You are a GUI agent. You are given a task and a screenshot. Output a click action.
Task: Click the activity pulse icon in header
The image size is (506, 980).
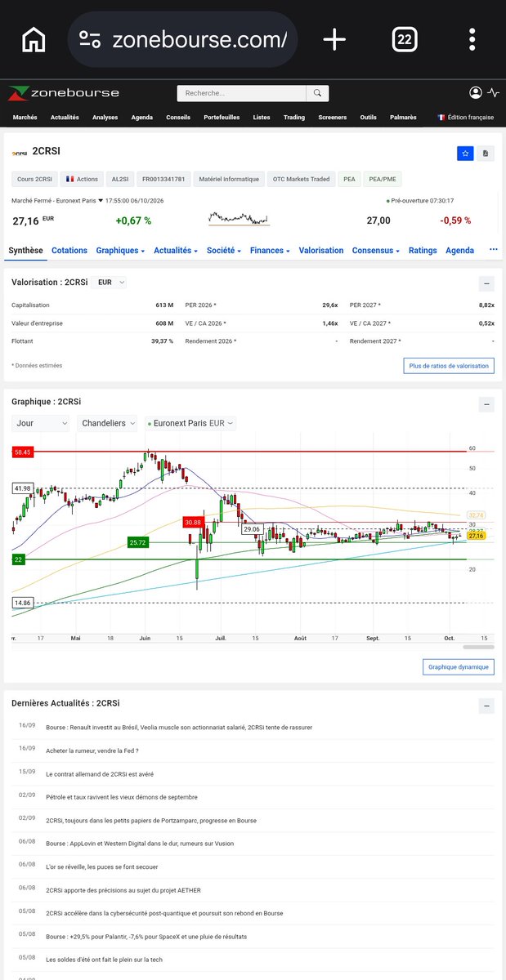[x=493, y=93]
